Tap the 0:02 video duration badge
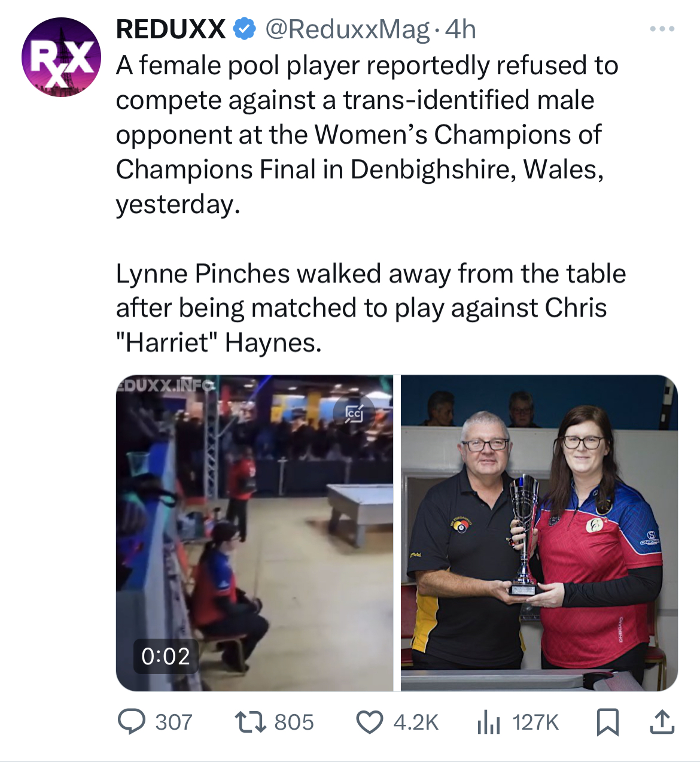Viewport: 700px width, 762px height. (166, 657)
